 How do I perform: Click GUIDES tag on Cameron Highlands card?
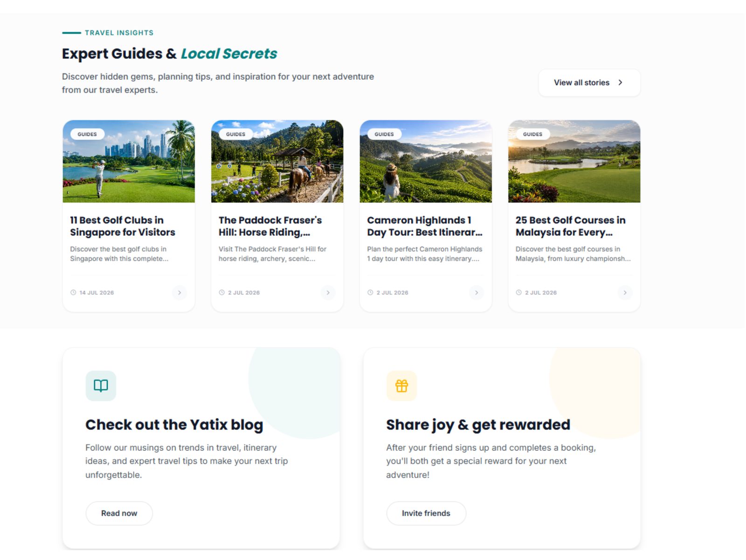[x=384, y=134]
